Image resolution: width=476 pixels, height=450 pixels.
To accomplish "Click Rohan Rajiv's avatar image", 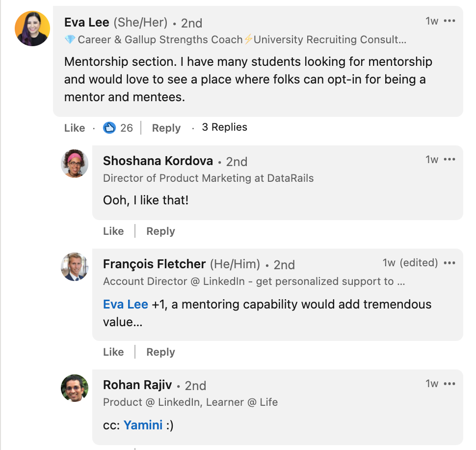I will [75, 388].
